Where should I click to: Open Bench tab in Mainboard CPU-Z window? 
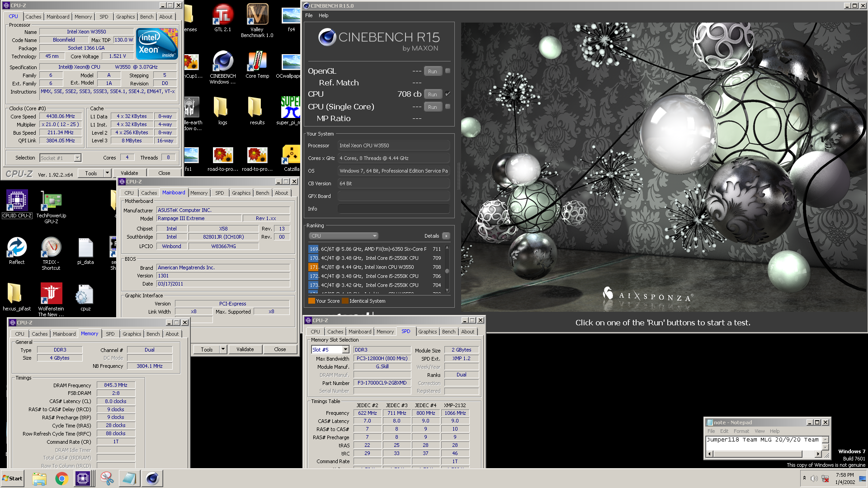[263, 193]
